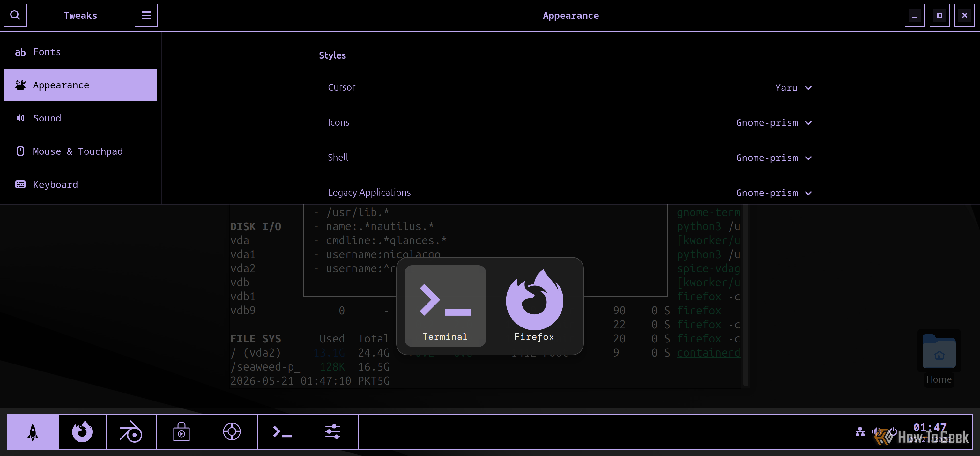Click the 'containerd' process in terminal window

pyautogui.click(x=709, y=353)
